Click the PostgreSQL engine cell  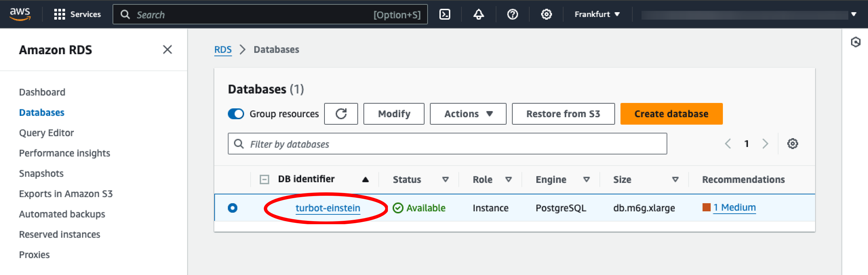[561, 208]
